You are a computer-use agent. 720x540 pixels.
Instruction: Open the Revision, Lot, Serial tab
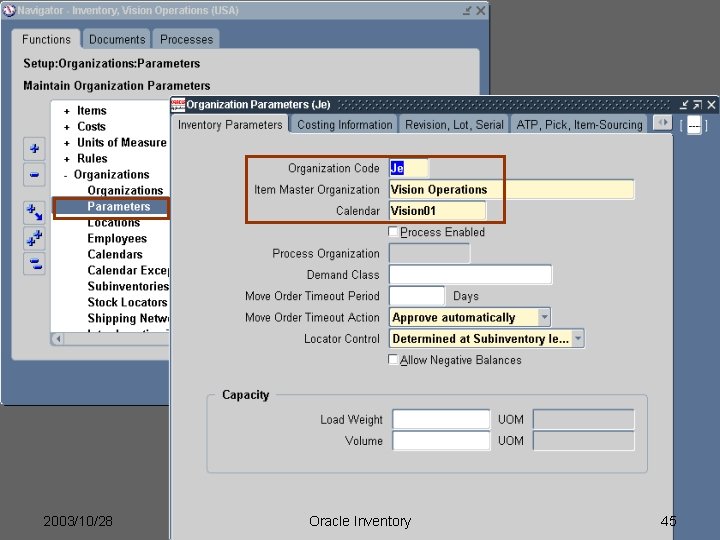pyautogui.click(x=454, y=125)
